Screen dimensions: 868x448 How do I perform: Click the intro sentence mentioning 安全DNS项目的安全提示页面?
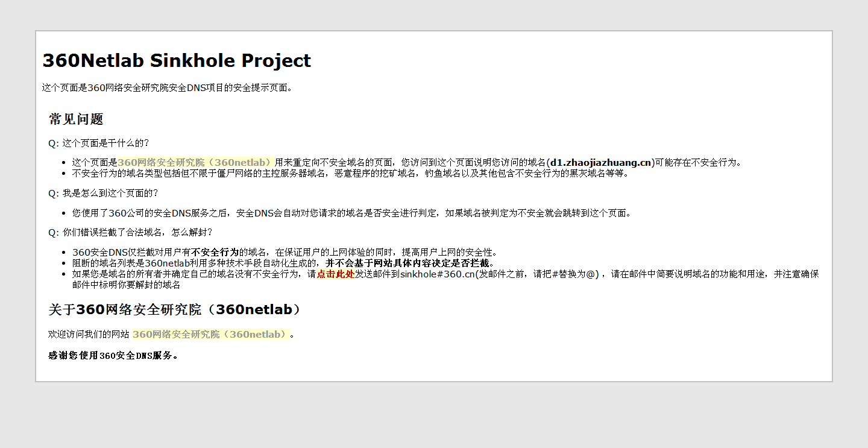[167, 87]
